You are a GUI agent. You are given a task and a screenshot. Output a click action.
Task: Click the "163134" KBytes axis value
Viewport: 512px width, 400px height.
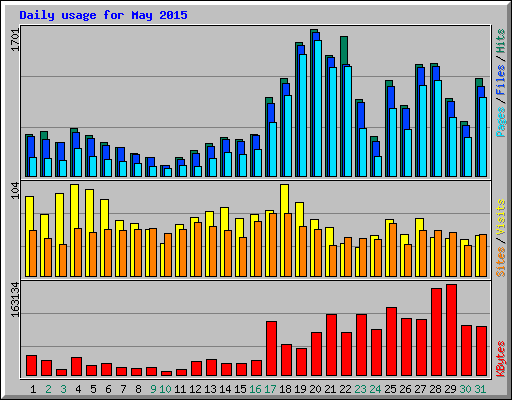tap(16, 299)
